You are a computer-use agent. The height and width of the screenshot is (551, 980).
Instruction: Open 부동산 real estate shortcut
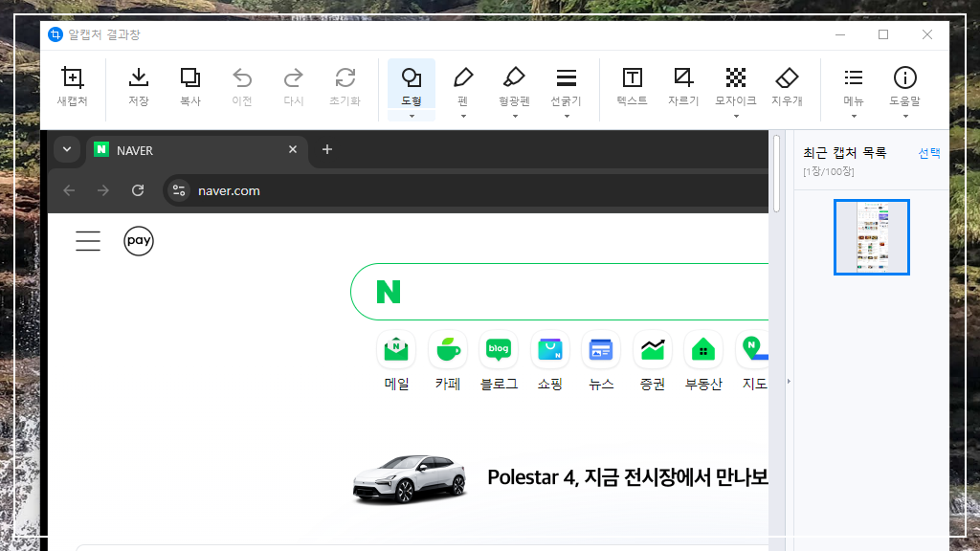(x=703, y=361)
